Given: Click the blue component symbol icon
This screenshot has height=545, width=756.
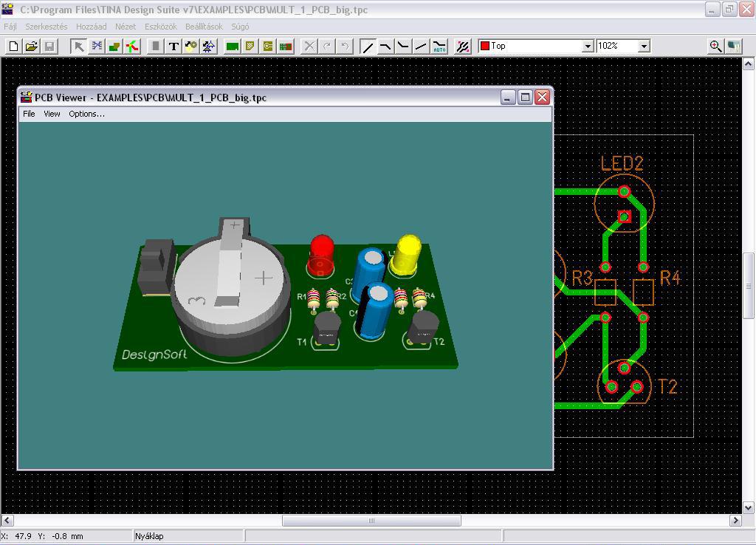Looking at the screenshot, I should click(209, 47).
